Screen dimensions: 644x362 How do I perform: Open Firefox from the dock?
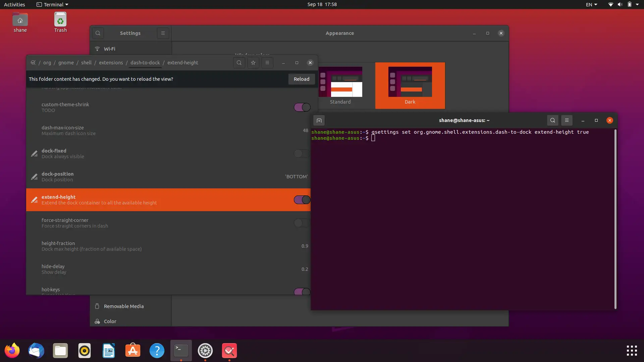click(12, 351)
